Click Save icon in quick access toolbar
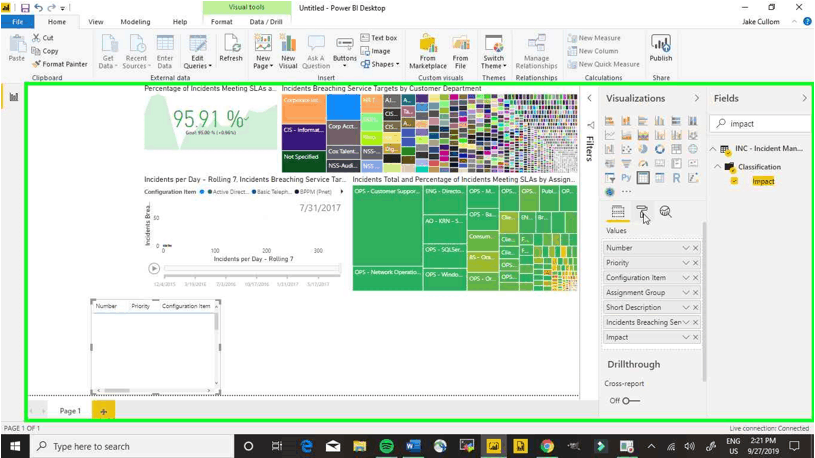The image size is (815, 458). click(x=25, y=8)
